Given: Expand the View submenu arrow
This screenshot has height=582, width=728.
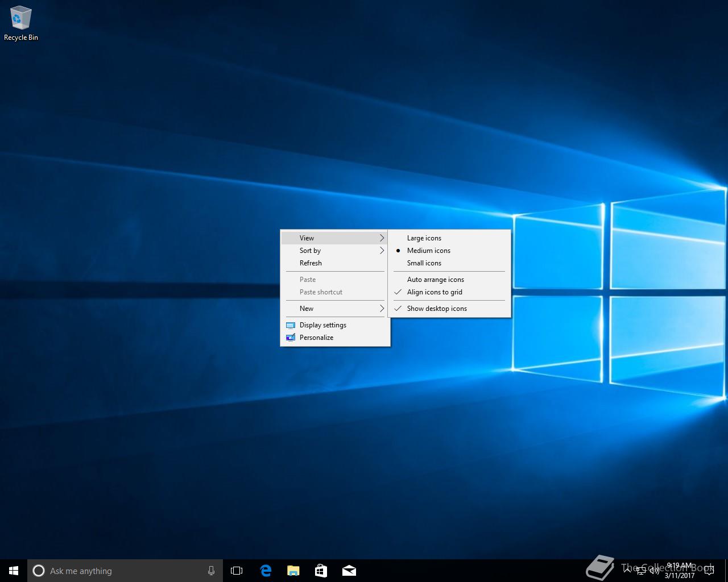Looking at the screenshot, I should (382, 238).
